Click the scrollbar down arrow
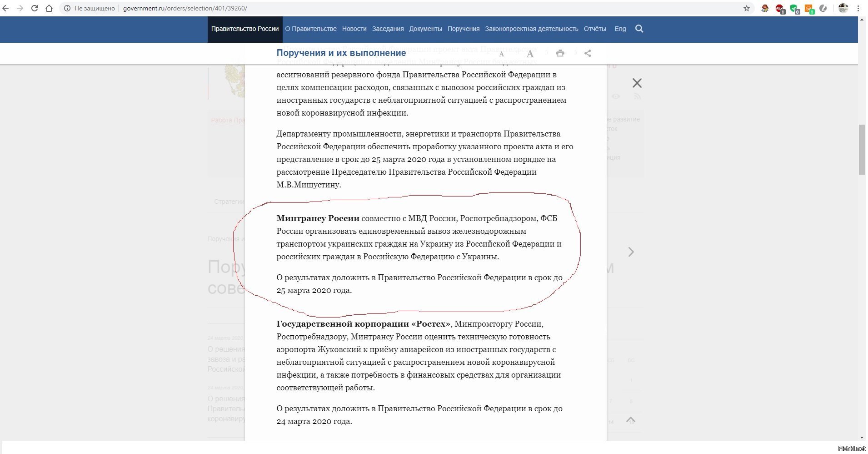 862,438
